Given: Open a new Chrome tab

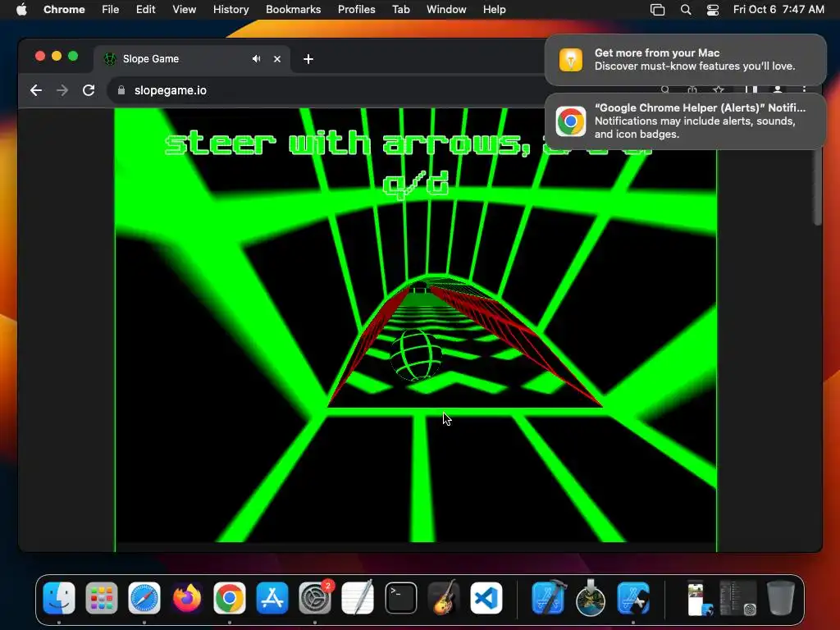Looking at the screenshot, I should tap(308, 59).
